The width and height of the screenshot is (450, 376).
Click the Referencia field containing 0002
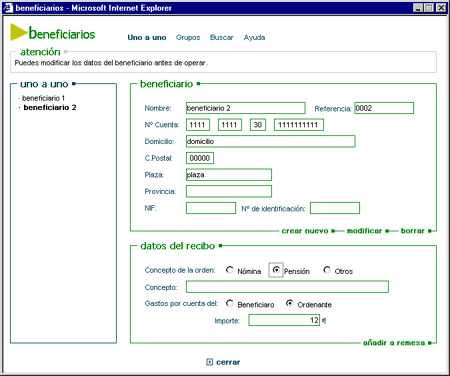pos(384,108)
